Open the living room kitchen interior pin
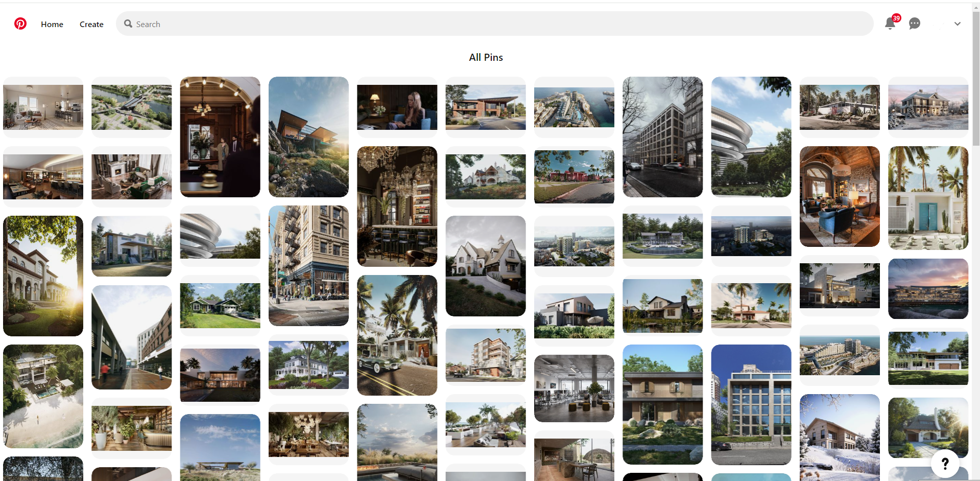Viewport: 980px width, 481px height. click(43, 107)
